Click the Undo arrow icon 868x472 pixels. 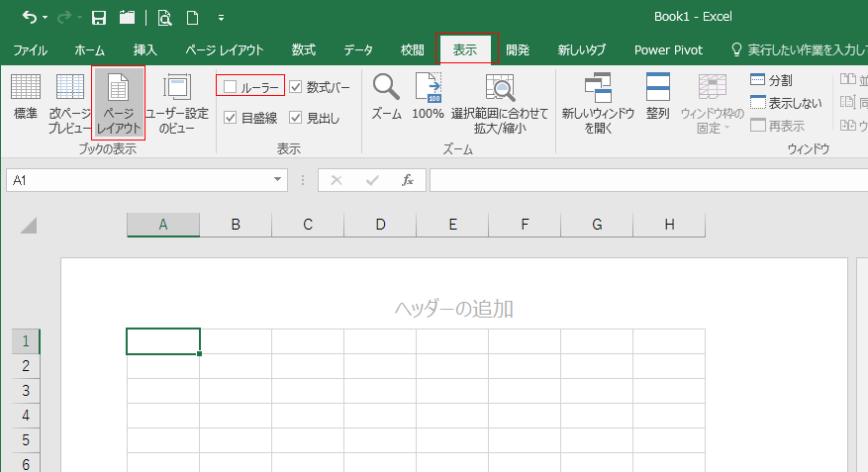point(30,18)
